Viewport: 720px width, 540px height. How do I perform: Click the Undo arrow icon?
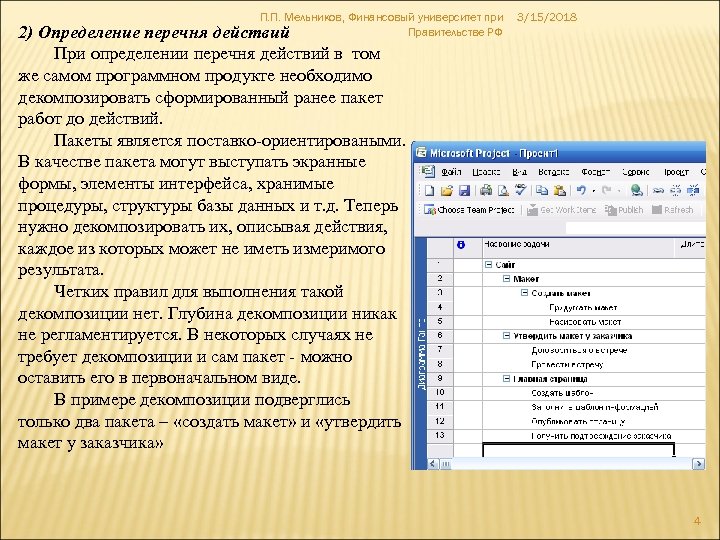pyautogui.click(x=581, y=190)
